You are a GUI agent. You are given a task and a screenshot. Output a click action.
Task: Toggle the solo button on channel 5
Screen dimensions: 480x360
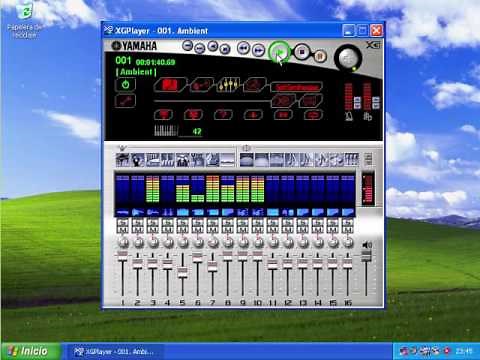(x=183, y=223)
